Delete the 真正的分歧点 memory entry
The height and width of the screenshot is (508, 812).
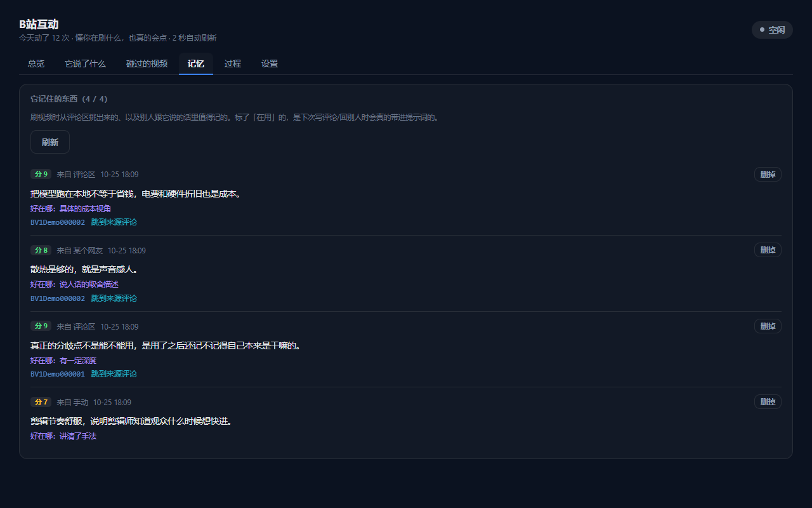768,326
